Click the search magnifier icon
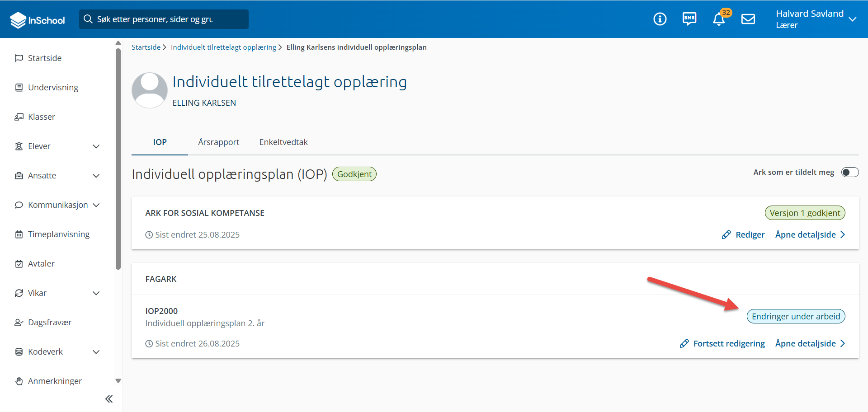The height and width of the screenshot is (412, 868). (88, 19)
